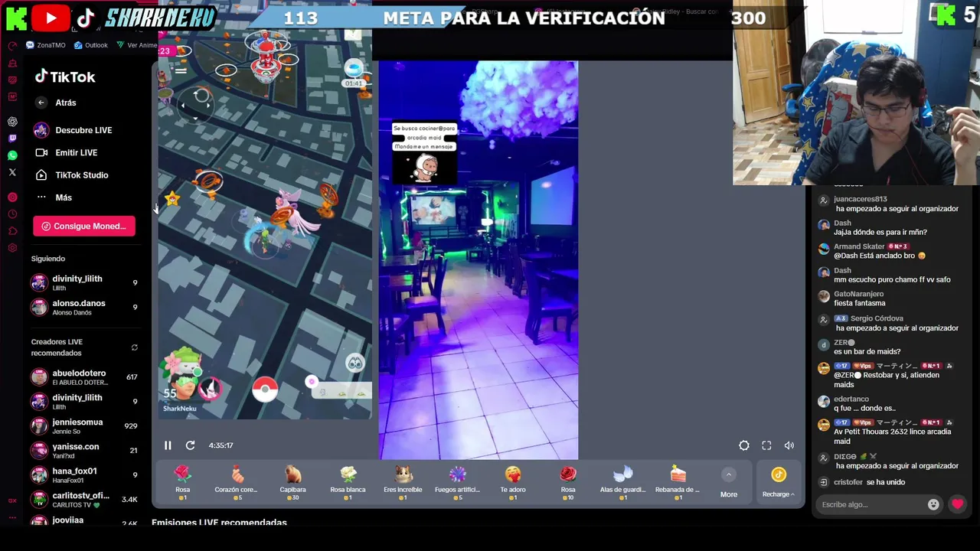The width and height of the screenshot is (980, 551).
Task: Send the Rebanada de pastel gift
Action: coord(678,483)
